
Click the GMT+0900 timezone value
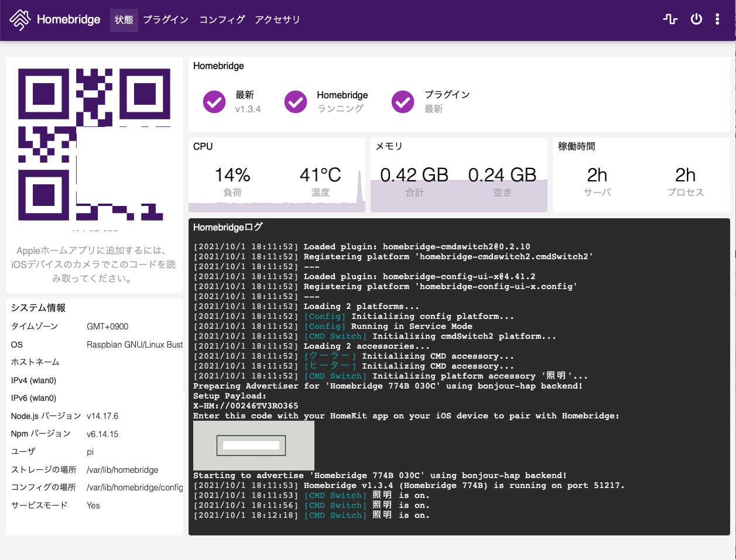pyautogui.click(x=108, y=327)
